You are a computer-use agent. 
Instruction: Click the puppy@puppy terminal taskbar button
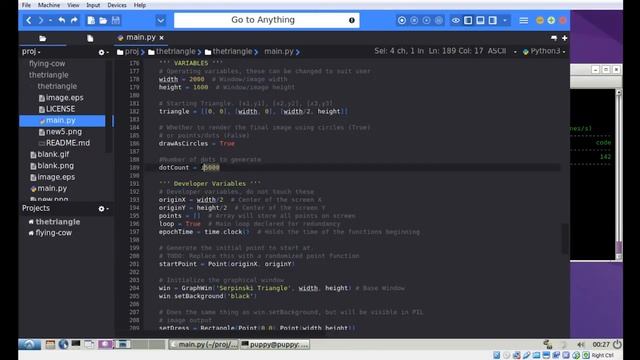(x=275, y=344)
